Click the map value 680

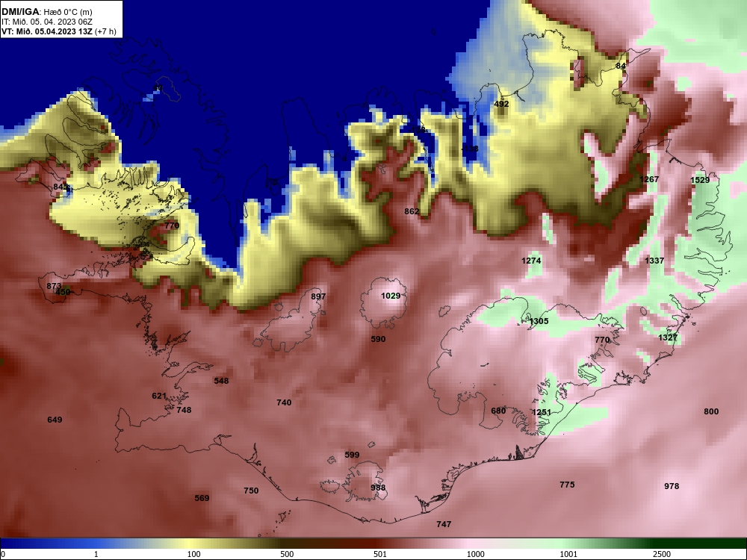[498, 411]
